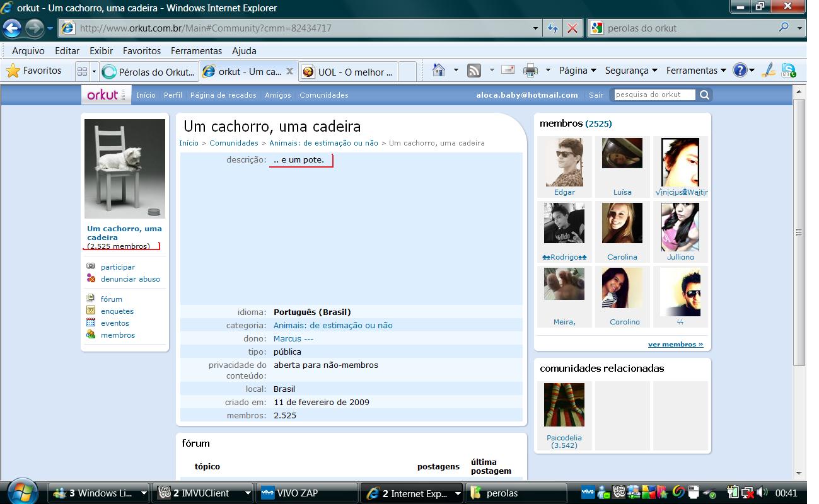Click the Refresh icon beside the address bar
The image size is (819, 504).
click(553, 28)
